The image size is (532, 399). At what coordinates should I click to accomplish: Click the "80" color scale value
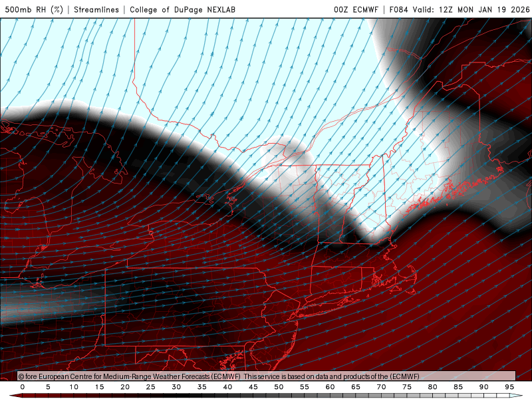(x=433, y=387)
